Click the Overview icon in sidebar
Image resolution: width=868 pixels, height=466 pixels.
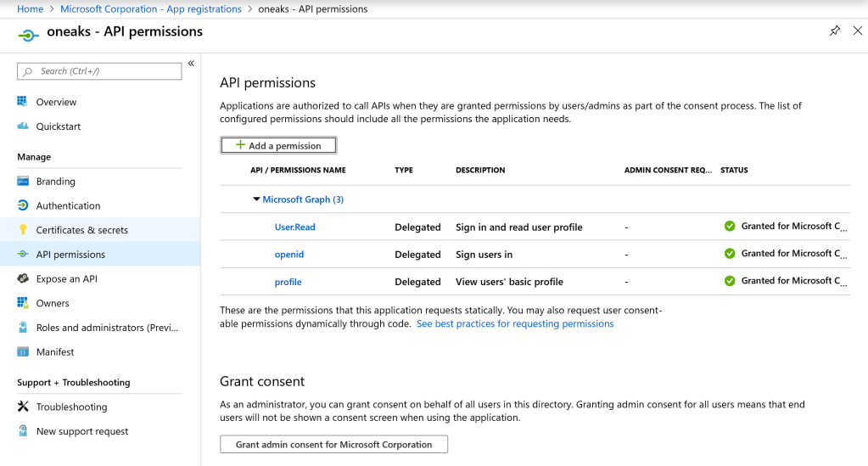tap(23, 102)
